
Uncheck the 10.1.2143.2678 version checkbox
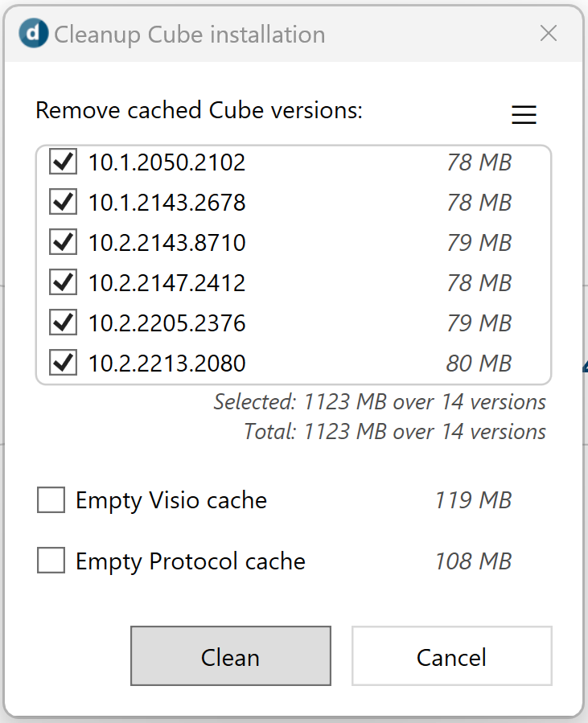[64, 202]
